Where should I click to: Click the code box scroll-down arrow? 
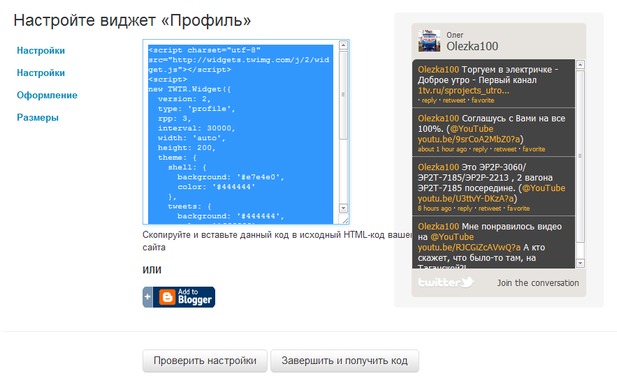click(x=343, y=208)
